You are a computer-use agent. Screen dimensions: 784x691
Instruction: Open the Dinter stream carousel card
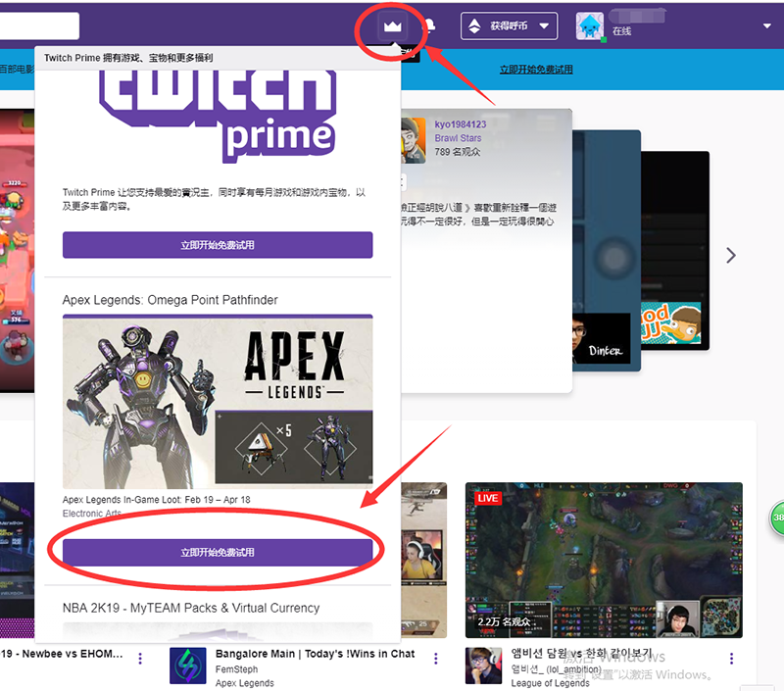tap(607, 250)
